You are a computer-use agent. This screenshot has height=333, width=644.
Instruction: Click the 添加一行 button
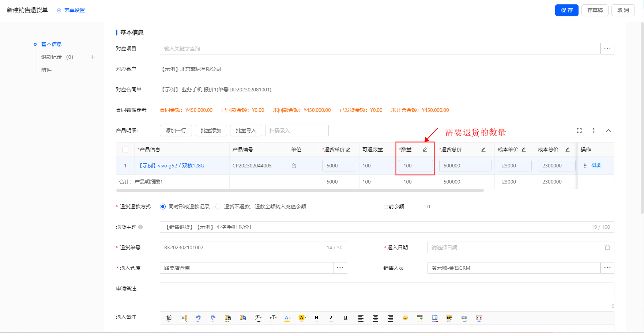(176, 130)
